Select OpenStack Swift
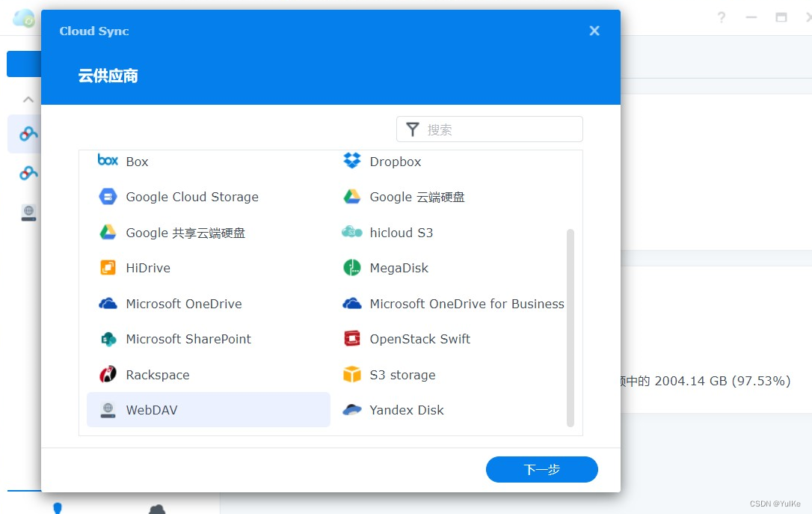The width and height of the screenshot is (812, 514). (x=419, y=339)
